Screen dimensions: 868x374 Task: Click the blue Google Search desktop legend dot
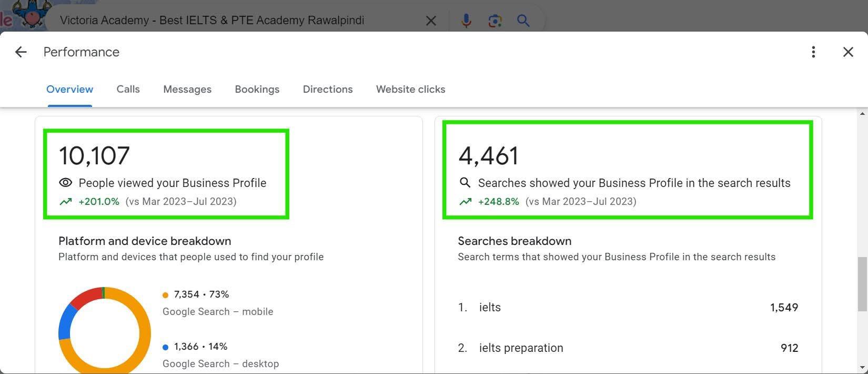pyautogui.click(x=166, y=347)
